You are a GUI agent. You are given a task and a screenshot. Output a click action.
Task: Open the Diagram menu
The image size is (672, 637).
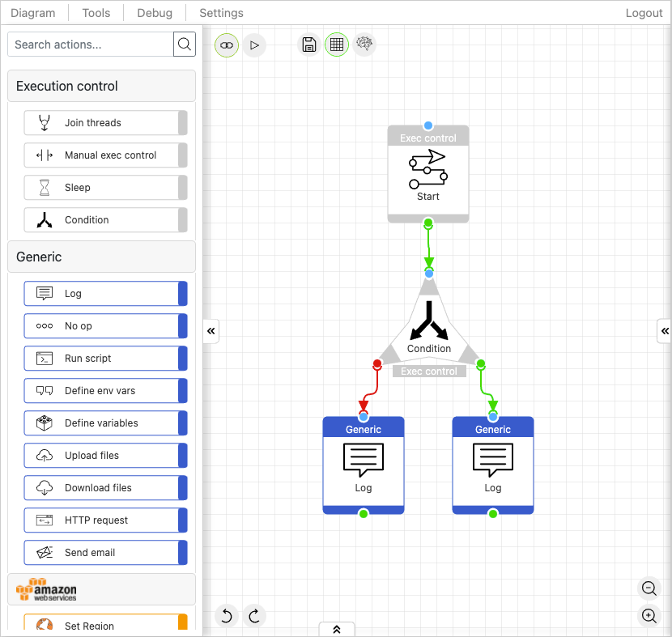click(x=33, y=13)
